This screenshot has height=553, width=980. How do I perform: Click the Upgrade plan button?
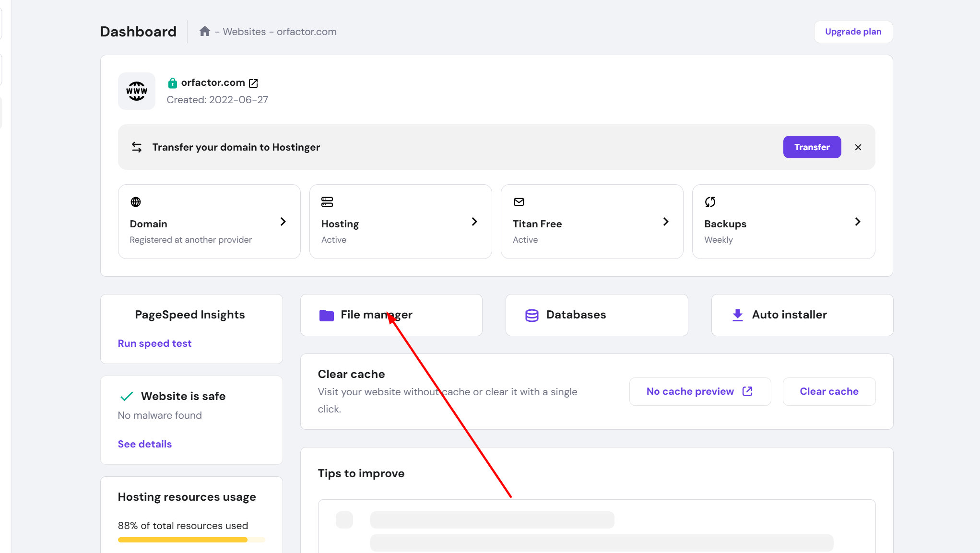click(853, 32)
